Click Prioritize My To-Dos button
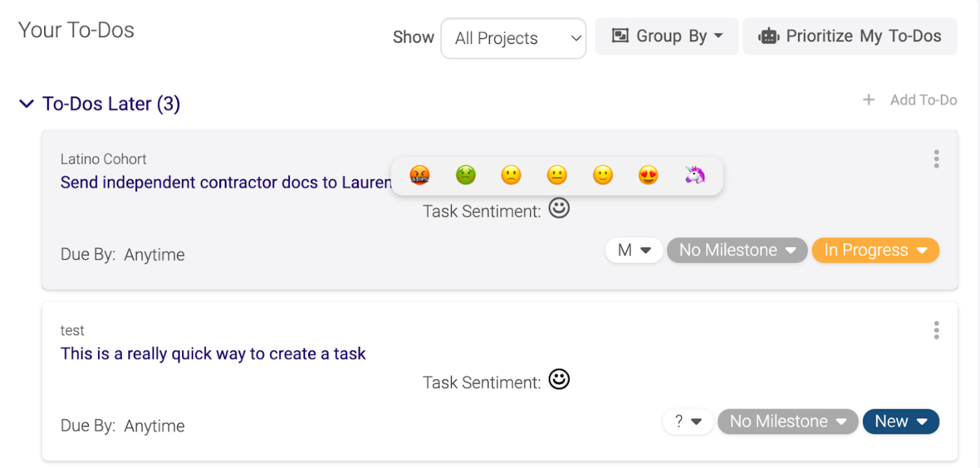Screen dimensions: 980x468 point(850,36)
